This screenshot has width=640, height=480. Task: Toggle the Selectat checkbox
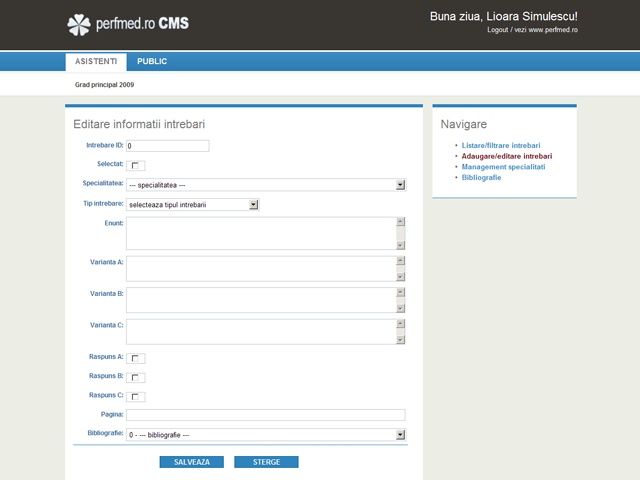coord(137,165)
